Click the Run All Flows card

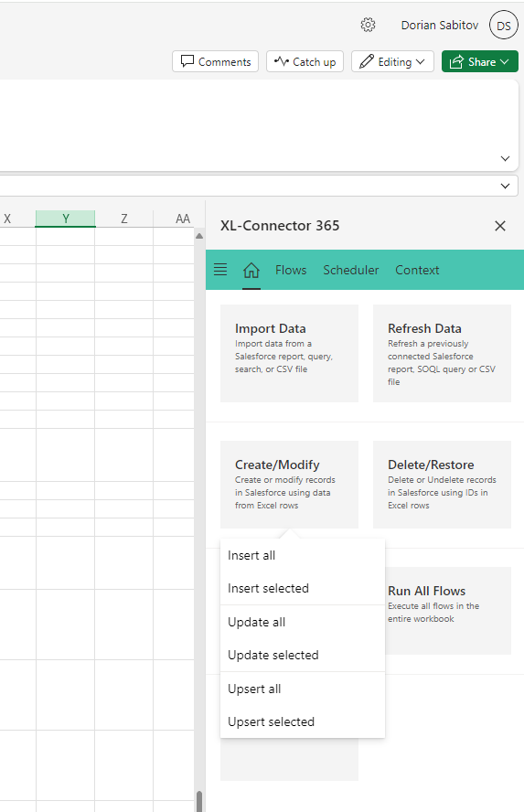click(x=448, y=611)
